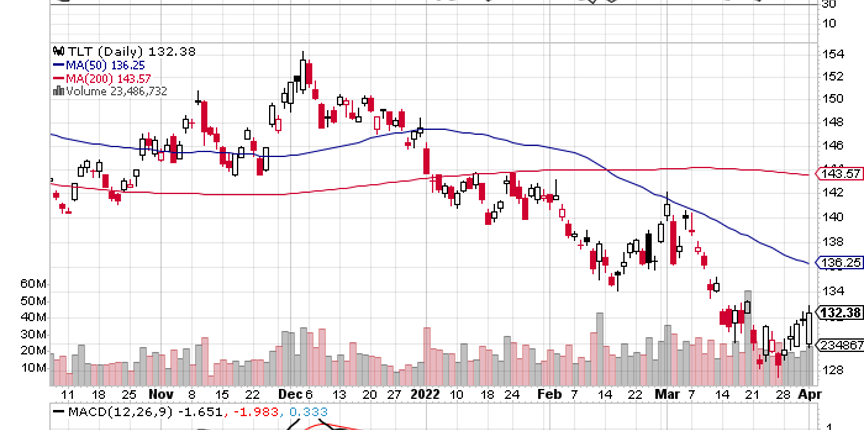Click the Volume 23,486,732 legend entry
This screenshot has height=430, width=864.
click(x=116, y=91)
